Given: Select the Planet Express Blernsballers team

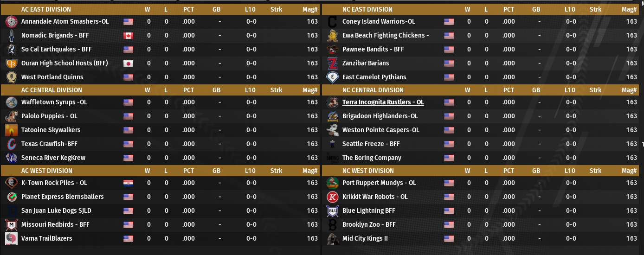Looking at the screenshot, I should [x=62, y=197].
